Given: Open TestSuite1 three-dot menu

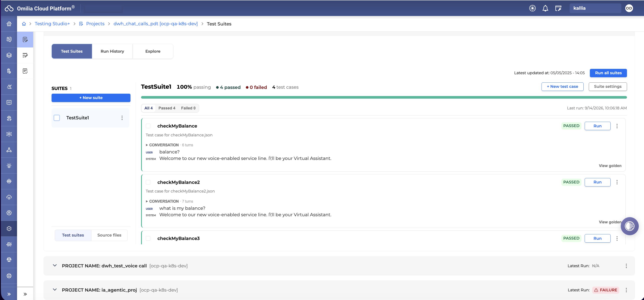Looking at the screenshot, I should (x=122, y=118).
